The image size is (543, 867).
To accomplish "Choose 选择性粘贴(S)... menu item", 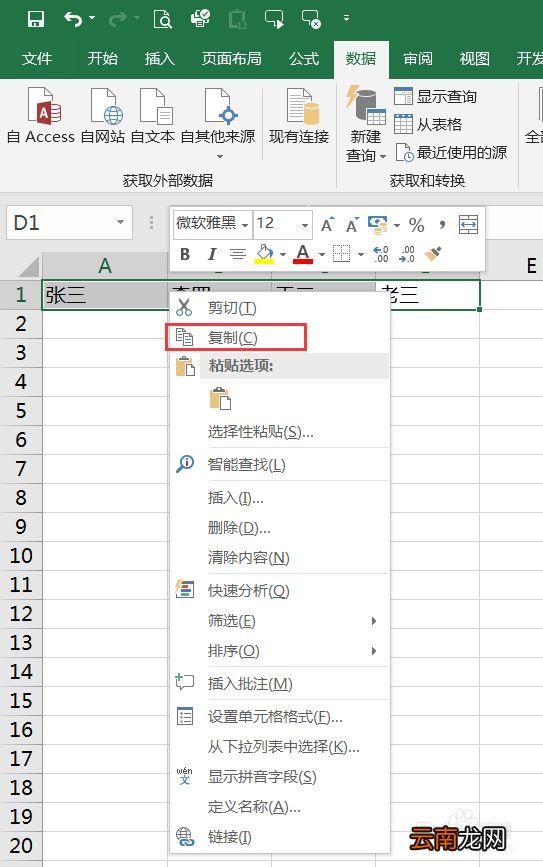I will (x=279, y=432).
